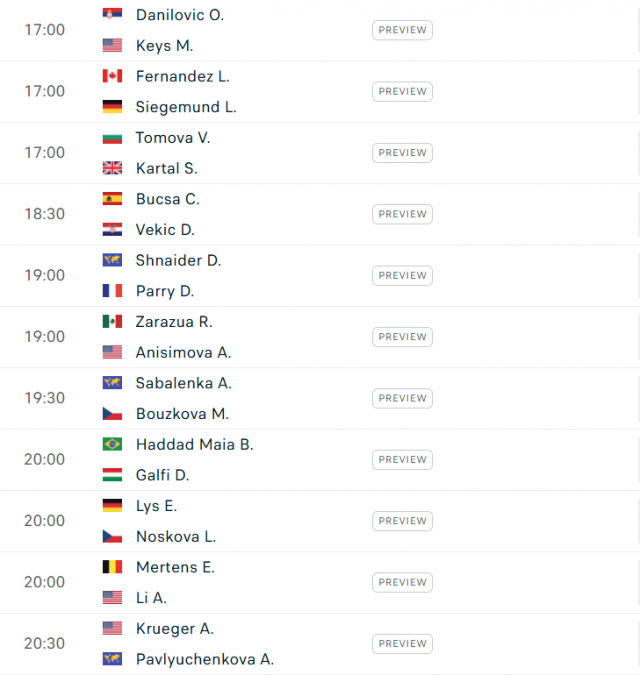Open the Anisimova A. player link

click(x=184, y=353)
